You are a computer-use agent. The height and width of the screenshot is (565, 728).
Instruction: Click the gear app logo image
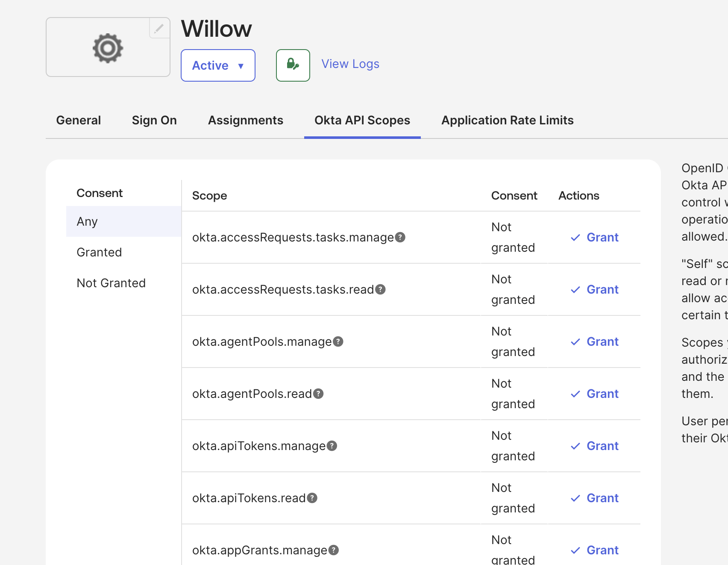tap(108, 48)
